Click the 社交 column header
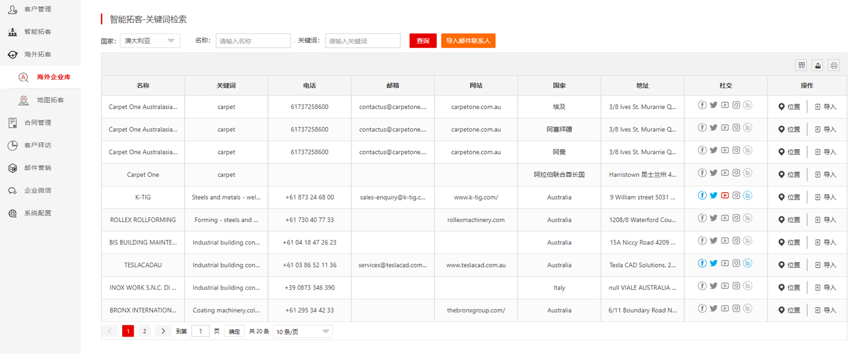868x354 pixels. click(x=726, y=85)
